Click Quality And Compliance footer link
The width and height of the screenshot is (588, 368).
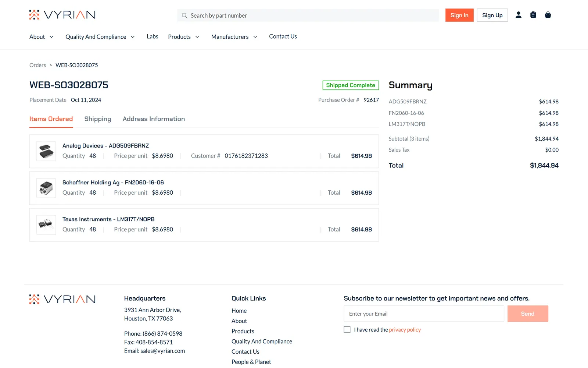pyautogui.click(x=262, y=342)
